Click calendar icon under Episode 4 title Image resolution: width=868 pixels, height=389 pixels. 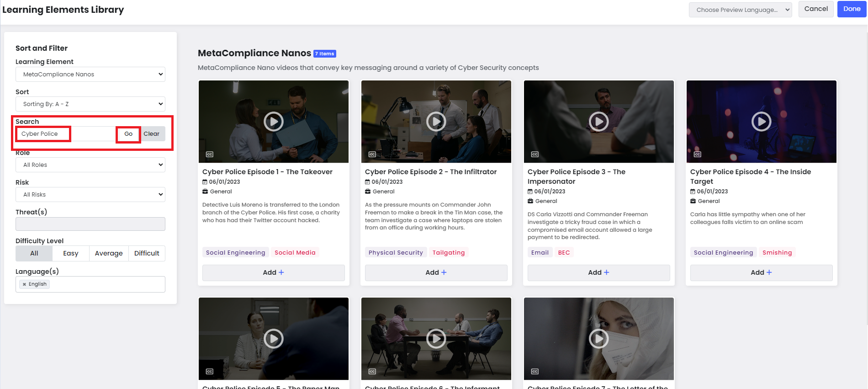(693, 192)
